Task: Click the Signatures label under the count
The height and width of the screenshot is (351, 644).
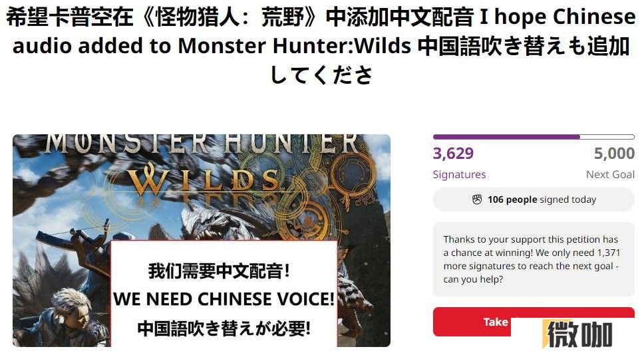Action: point(459,174)
